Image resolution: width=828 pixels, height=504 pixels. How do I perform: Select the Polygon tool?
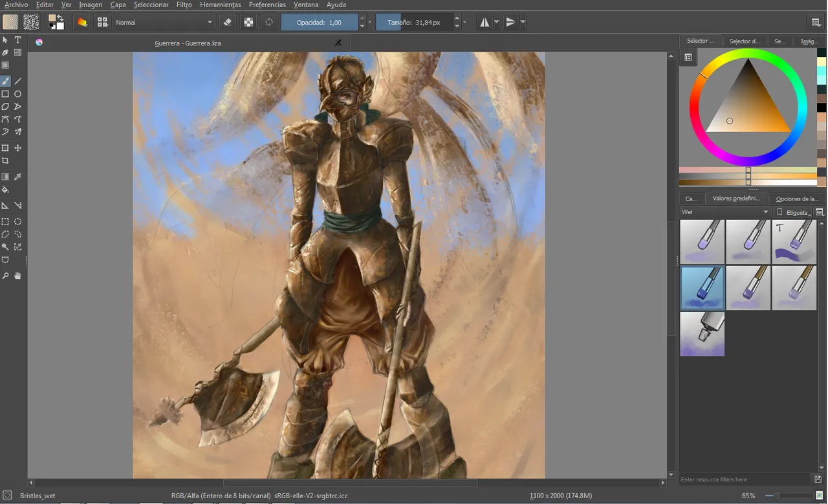5,107
